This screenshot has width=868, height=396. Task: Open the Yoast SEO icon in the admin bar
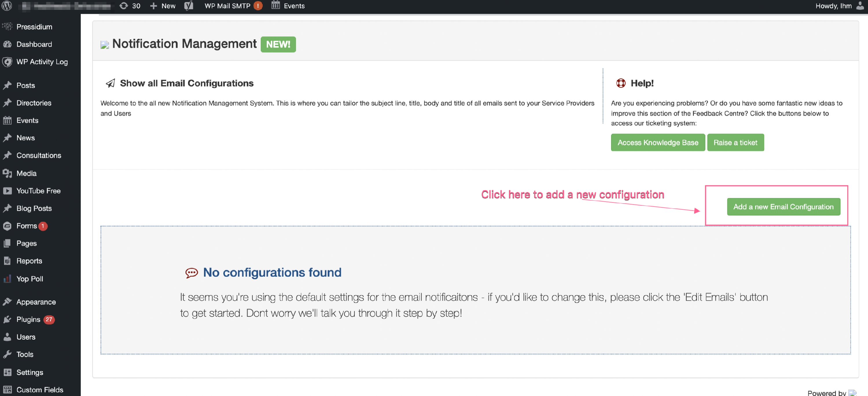(189, 6)
